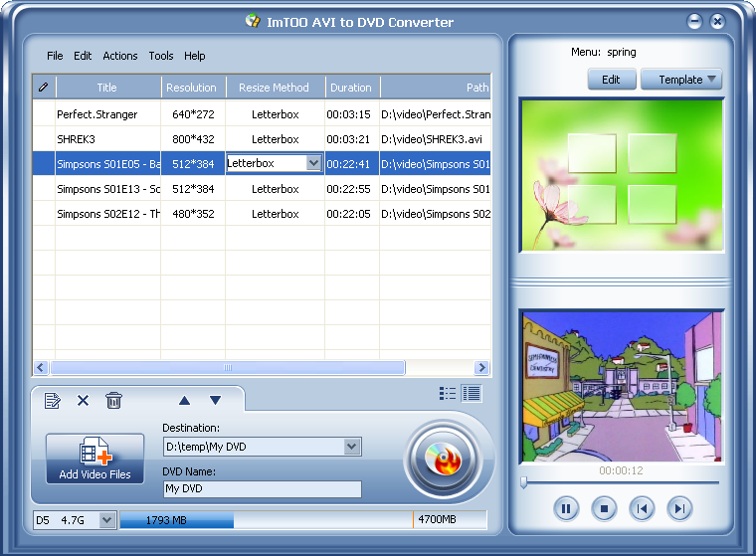The height and width of the screenshot is (556, 756).
Task: Switch to thumbnail list view icon
Action: (x=448, y=394)
